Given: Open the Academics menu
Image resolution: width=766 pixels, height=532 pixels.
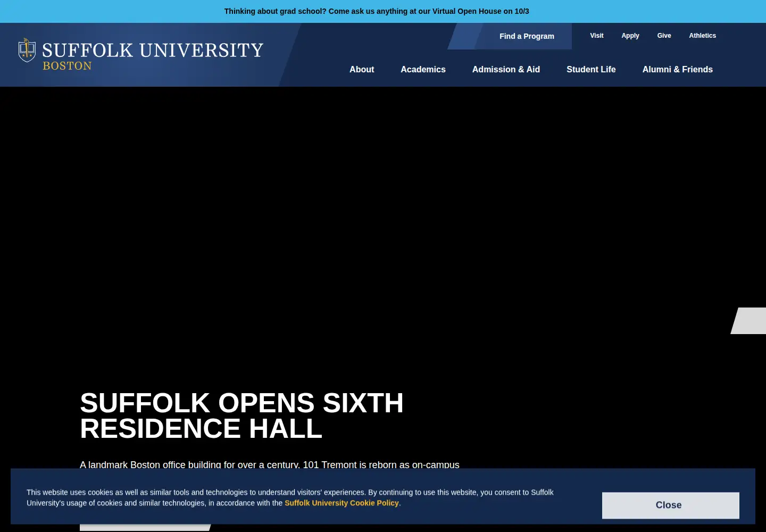Looking at the screenshot, I should tap(423, 69).
